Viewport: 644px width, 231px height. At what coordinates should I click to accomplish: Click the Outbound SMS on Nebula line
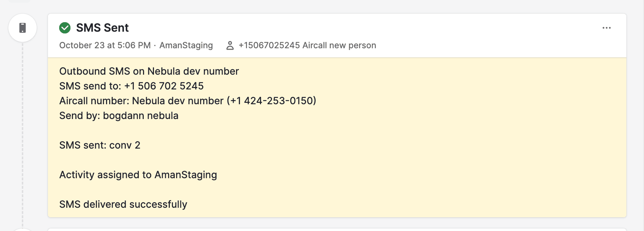click(x=149, y=71)
